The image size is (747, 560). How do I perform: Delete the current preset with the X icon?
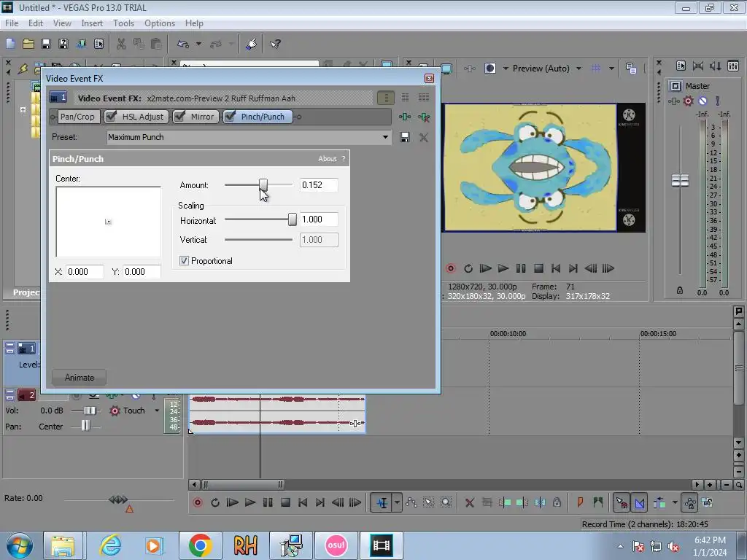(423, 137)
